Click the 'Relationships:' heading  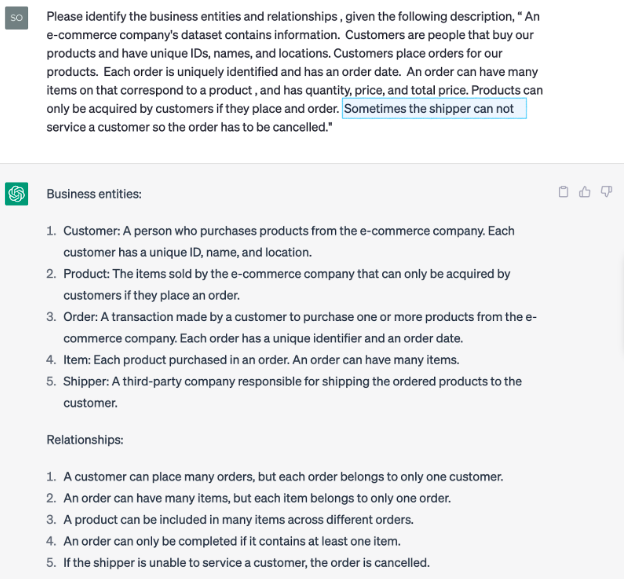tap(85, 440)
